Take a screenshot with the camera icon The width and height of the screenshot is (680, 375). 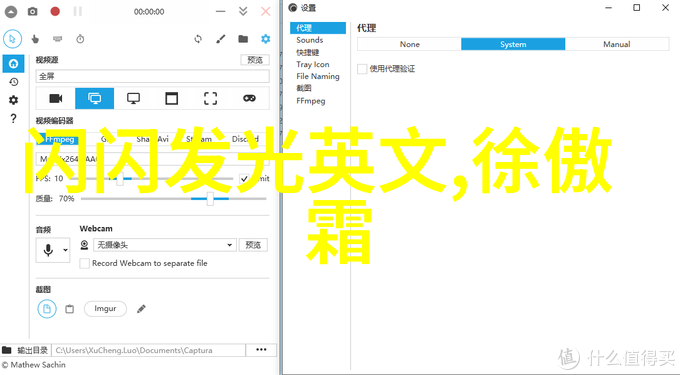(33, 12)
